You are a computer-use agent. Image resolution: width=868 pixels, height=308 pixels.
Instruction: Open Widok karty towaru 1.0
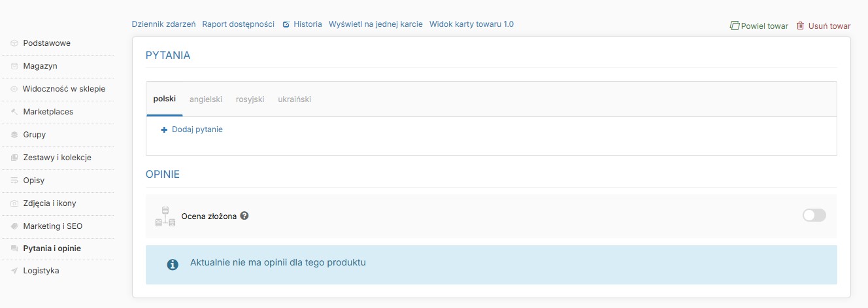click(x=471, y=24)
